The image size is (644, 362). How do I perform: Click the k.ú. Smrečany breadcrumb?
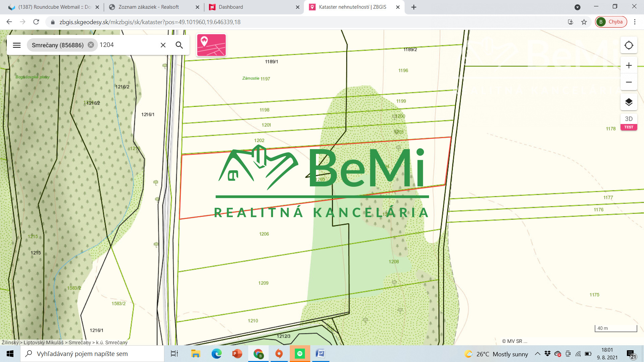112,343
